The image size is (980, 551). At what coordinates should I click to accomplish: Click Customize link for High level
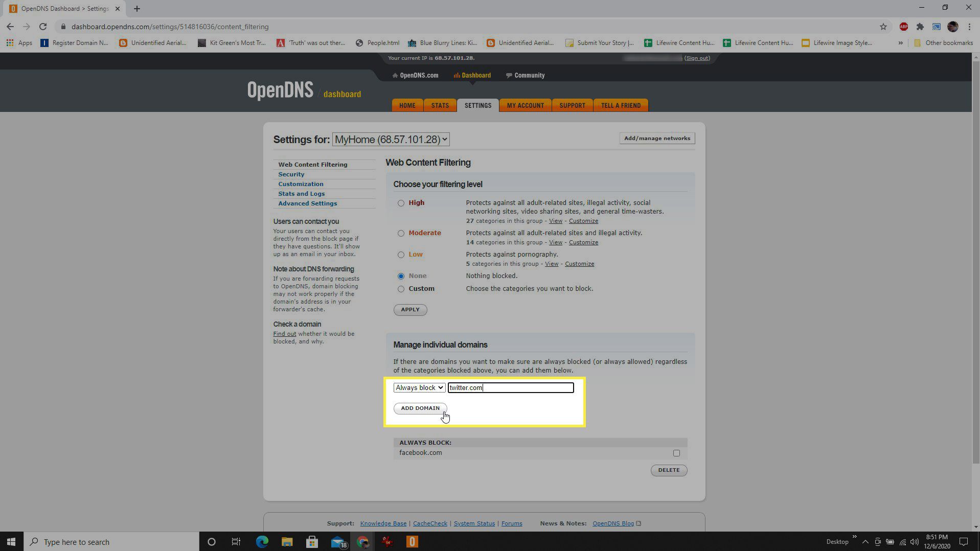pyautogui.click(x=583, y=221)
